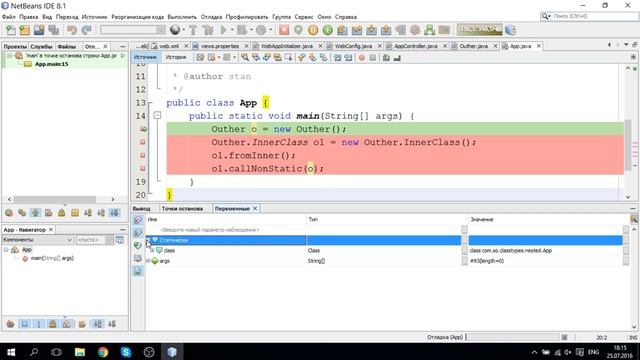Toggle breakpoint on Outher.InnerClass line

[x=143, y=142]
